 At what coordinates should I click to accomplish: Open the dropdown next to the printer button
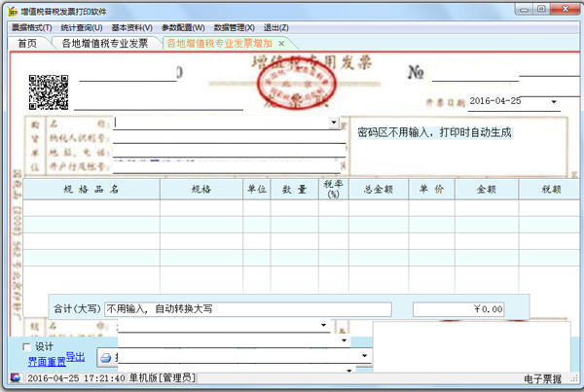point(364,355)
